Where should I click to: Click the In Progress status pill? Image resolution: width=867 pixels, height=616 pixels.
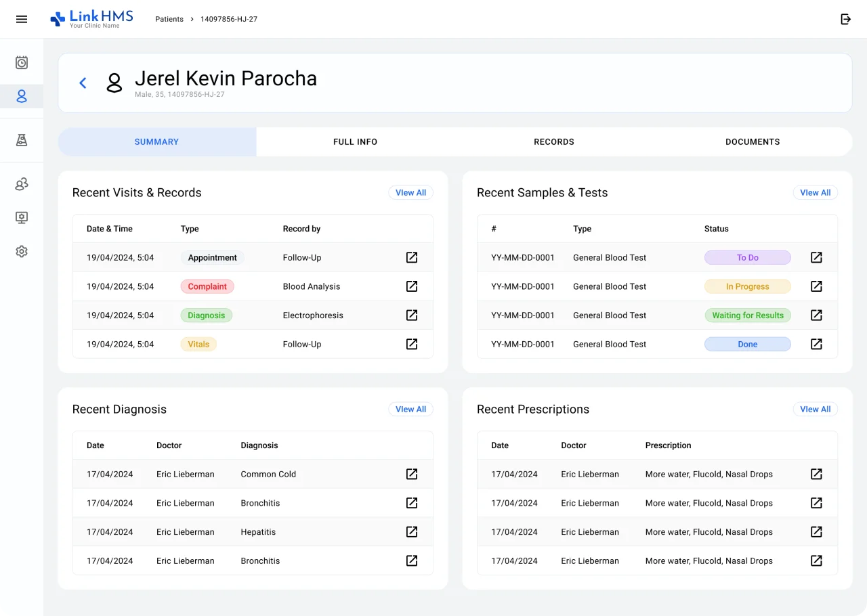[x=748, y=286]
